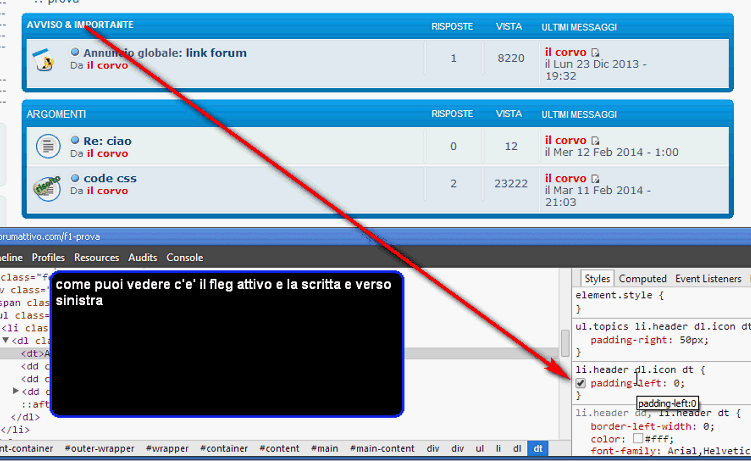Click the 'AVVISO & IMPORTANTE' section header
The image size is (751, 461).
coord(80,25)
